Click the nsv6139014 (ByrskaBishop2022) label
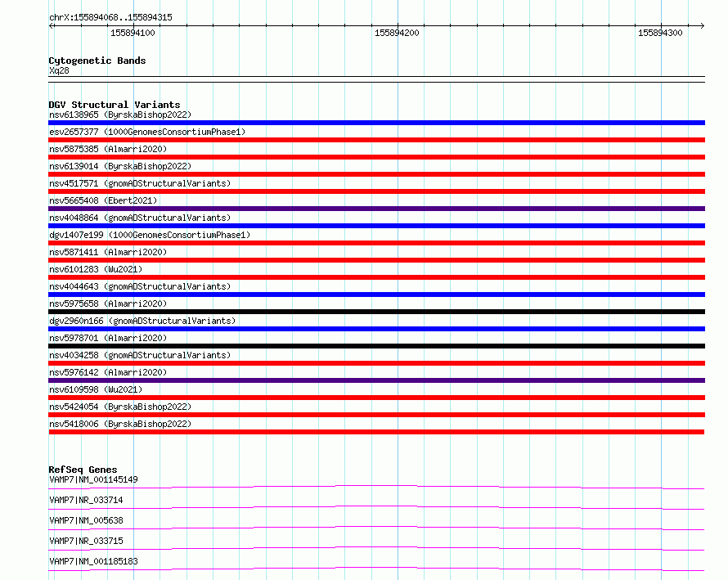 [120, 166]
